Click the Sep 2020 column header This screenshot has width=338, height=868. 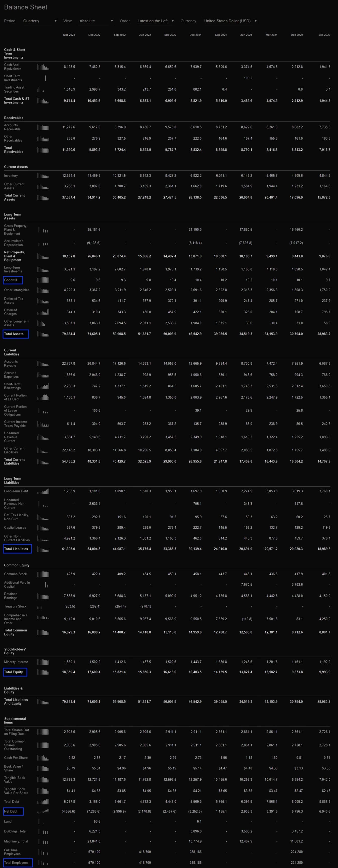click(x=324, y=35)
